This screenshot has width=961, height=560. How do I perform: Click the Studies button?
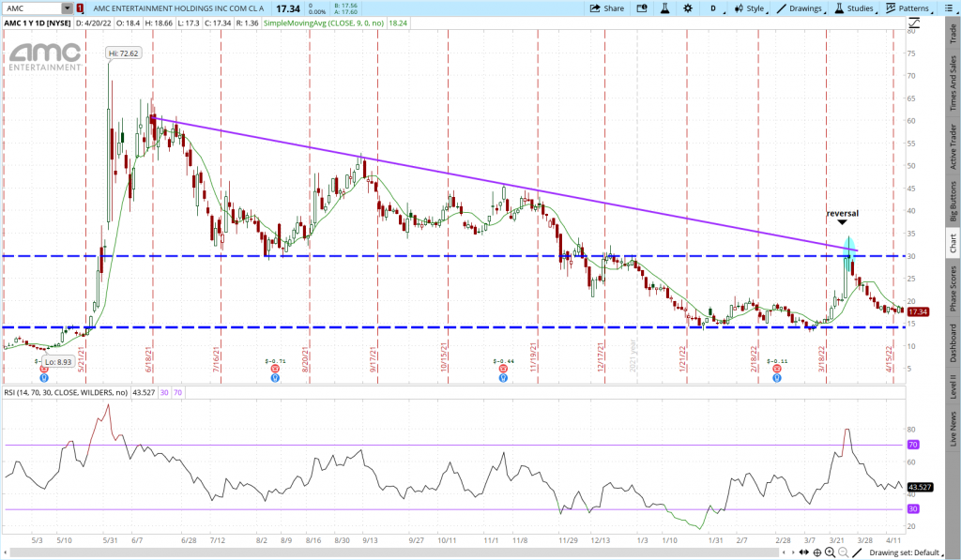[856, 8]
